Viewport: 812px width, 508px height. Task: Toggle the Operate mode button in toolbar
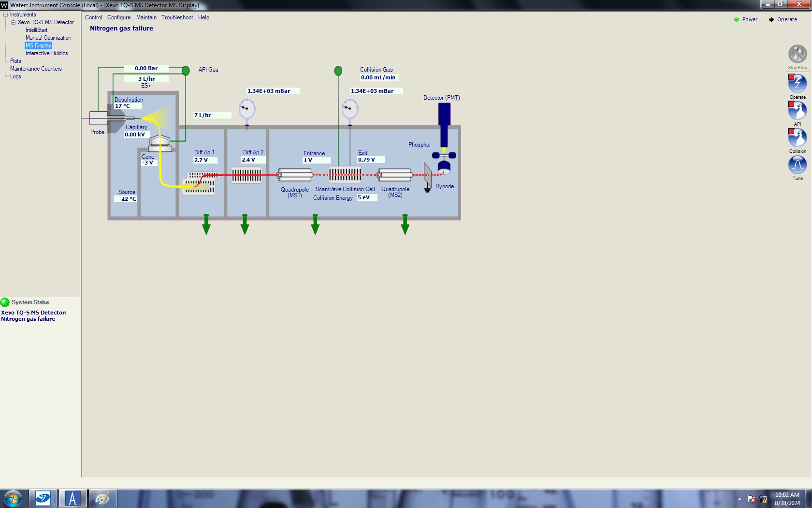[x=797, y=83]
